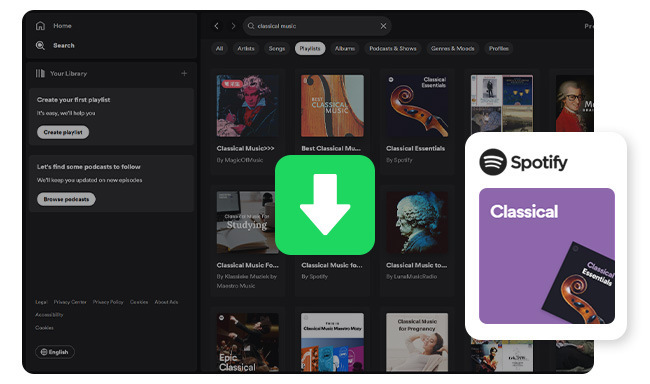The image size is (650, 384).
Task: Open the About Ads link
Action: coord(166,302)
